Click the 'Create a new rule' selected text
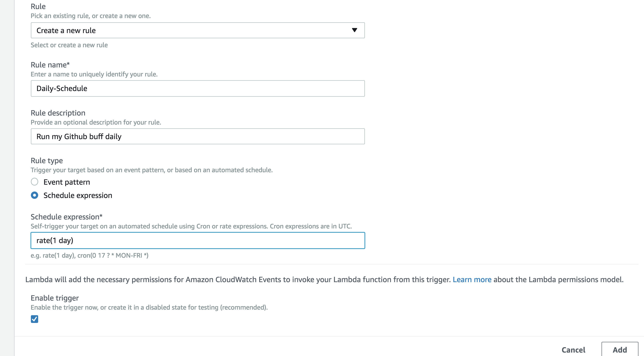 coord(66,30)
